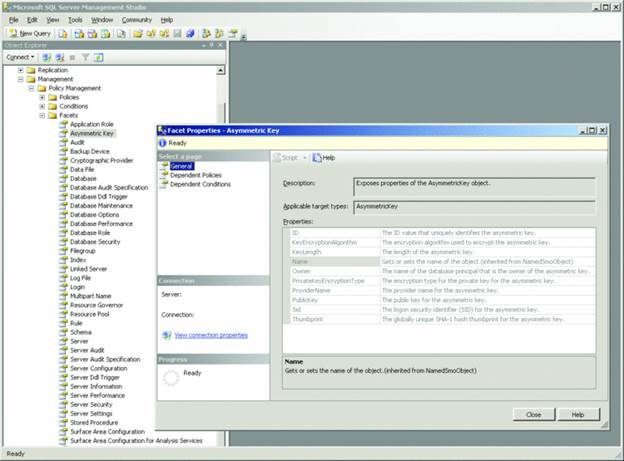The width and height of the screenshot is (624, 461).
Task: Click the filter icon in Object Explorer
Action: [x=85, y=57]
